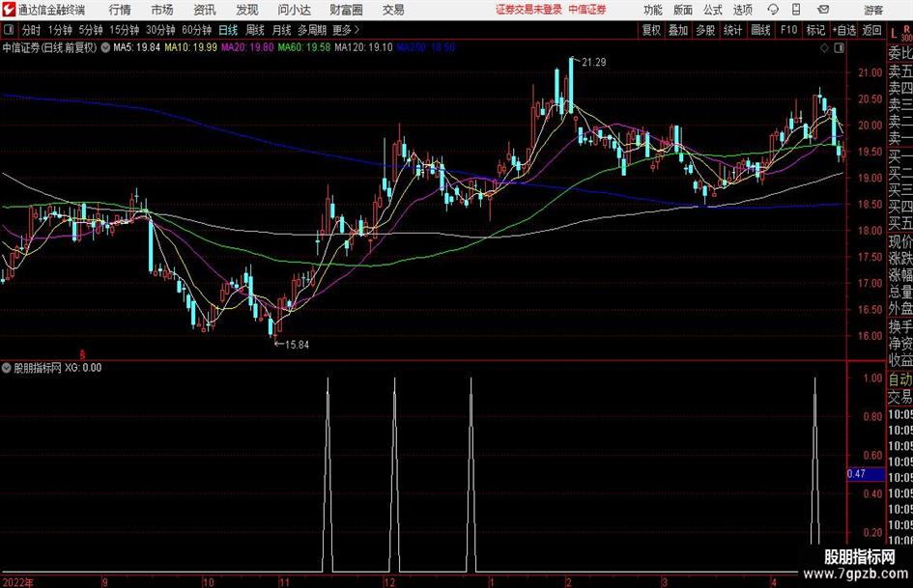Open the 市场 menu
Viewport: 913px width, 588px height.
(x=162, y=10)
